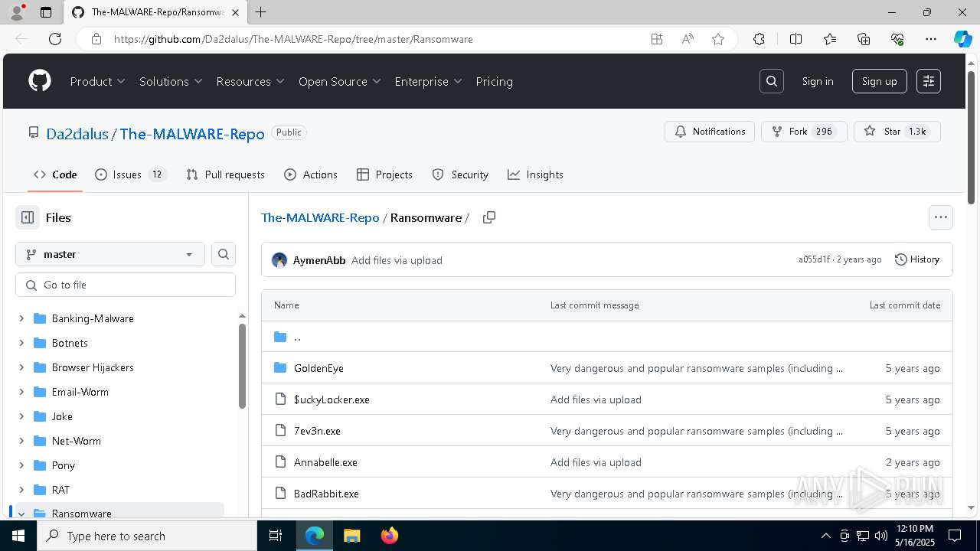The width and height of the screenshot is (980, 551).
Task: Expand the Botnets folder chevron
Action: tap(21, 343)
